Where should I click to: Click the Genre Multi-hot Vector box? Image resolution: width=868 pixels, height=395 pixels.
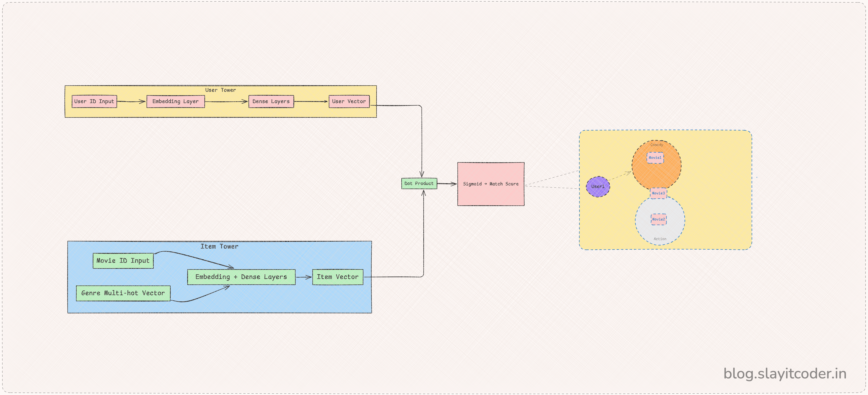click(x=123, y=293)
